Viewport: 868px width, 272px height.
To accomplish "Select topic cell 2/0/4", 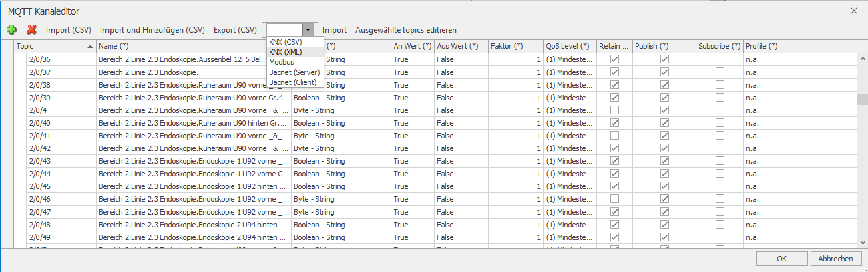I will [x=61, y=110].
